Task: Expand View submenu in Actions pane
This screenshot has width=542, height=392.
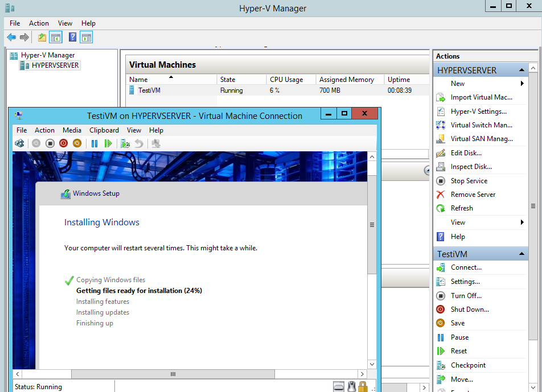Action: 522,222
